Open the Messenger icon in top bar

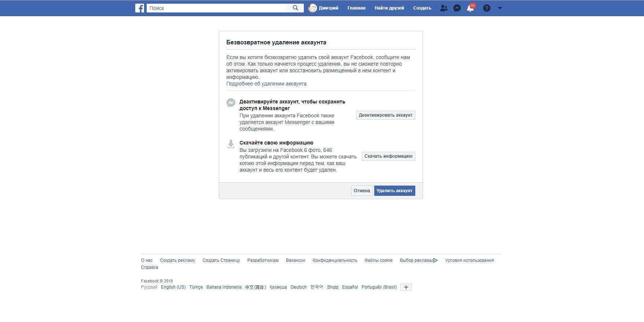(457, 8)
